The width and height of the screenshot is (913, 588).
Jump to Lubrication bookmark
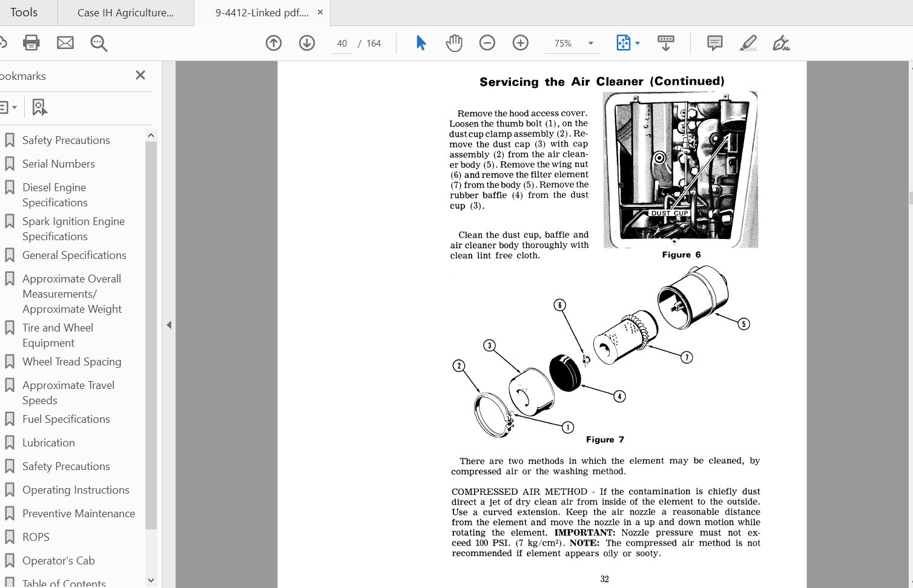(x=48, y=443)
